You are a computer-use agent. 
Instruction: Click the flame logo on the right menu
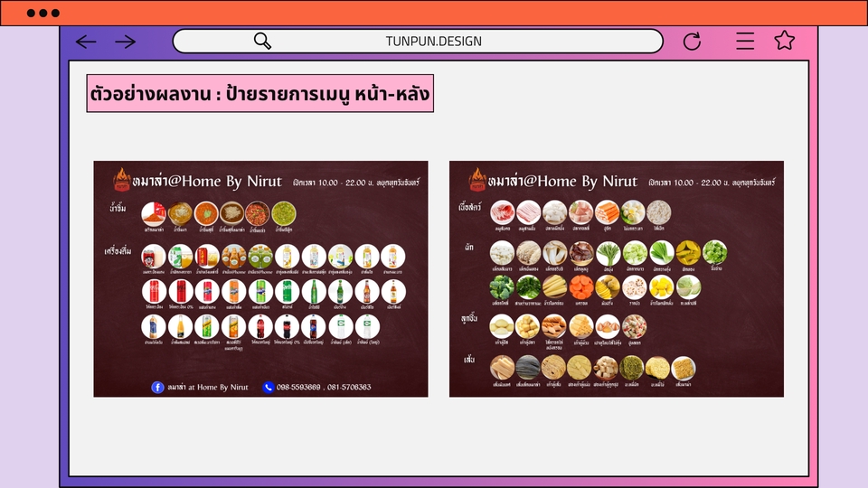pyautogui.click(x=477, y=180)
